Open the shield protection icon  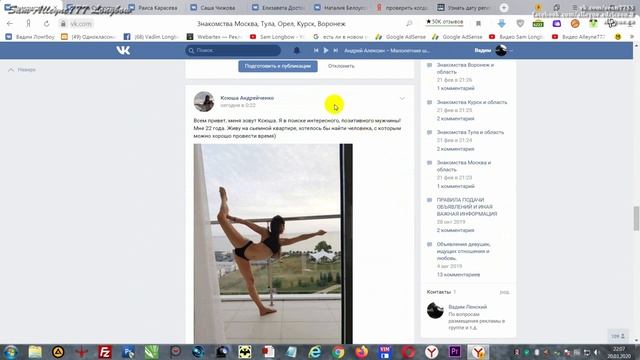[x=520, y=24]
